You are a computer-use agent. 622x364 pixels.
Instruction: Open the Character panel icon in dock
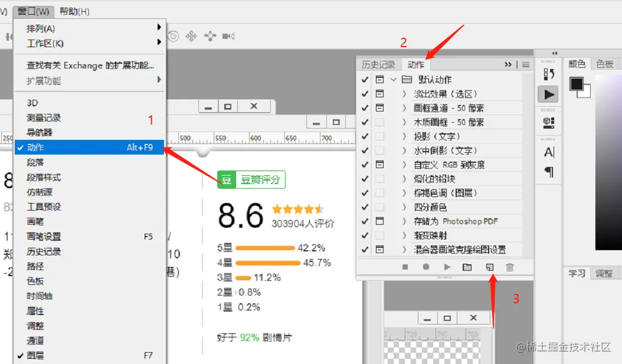(549, 152)
